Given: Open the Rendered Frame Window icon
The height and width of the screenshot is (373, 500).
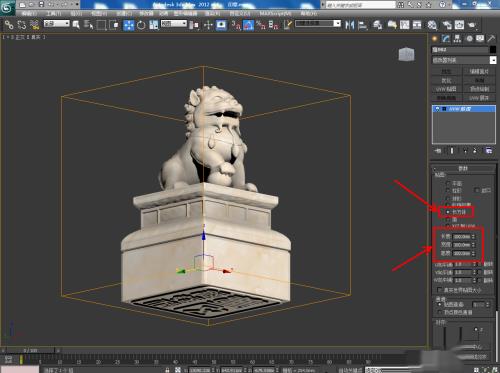Looking at the screenshot, I should (x=459, y=25).
